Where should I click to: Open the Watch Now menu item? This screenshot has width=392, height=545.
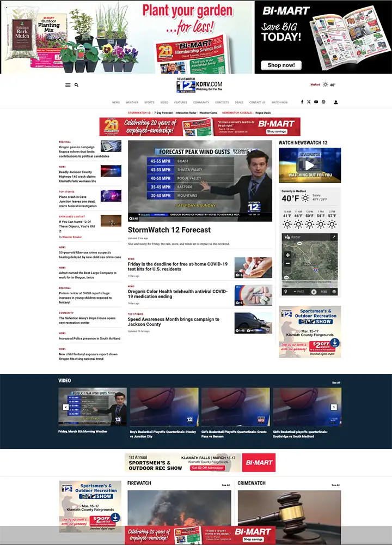(x=279, y=102)
